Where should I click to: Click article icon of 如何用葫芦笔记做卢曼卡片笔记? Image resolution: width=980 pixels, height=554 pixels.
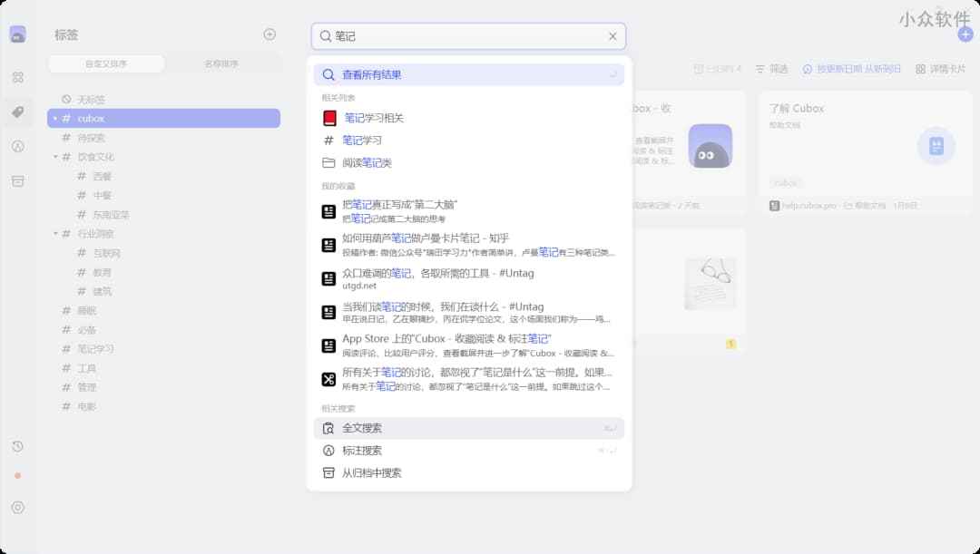click(328, 245)
